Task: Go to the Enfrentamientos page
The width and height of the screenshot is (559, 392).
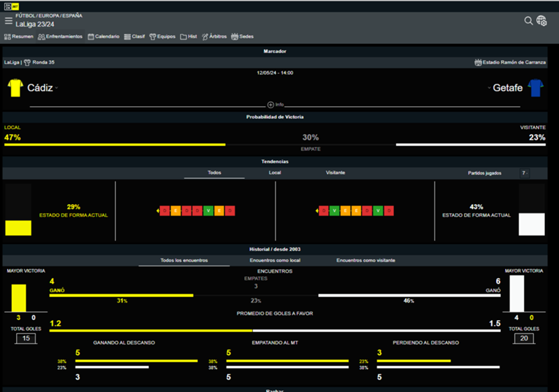Action: pos(60,36)
